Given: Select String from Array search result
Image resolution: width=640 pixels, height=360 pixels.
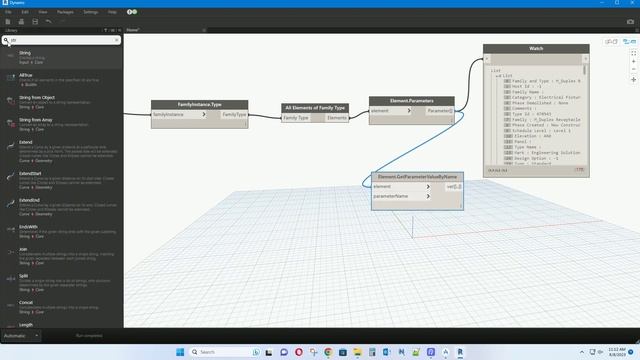Looking at the screenshot, I should coord(61,124).
